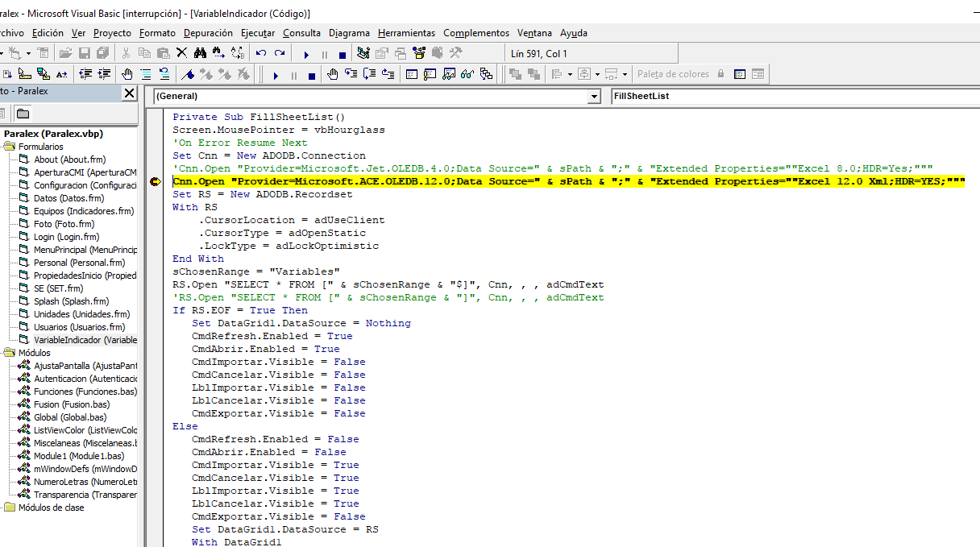Open Quick Watch with the glasses icon

click(x=467, y=74)
